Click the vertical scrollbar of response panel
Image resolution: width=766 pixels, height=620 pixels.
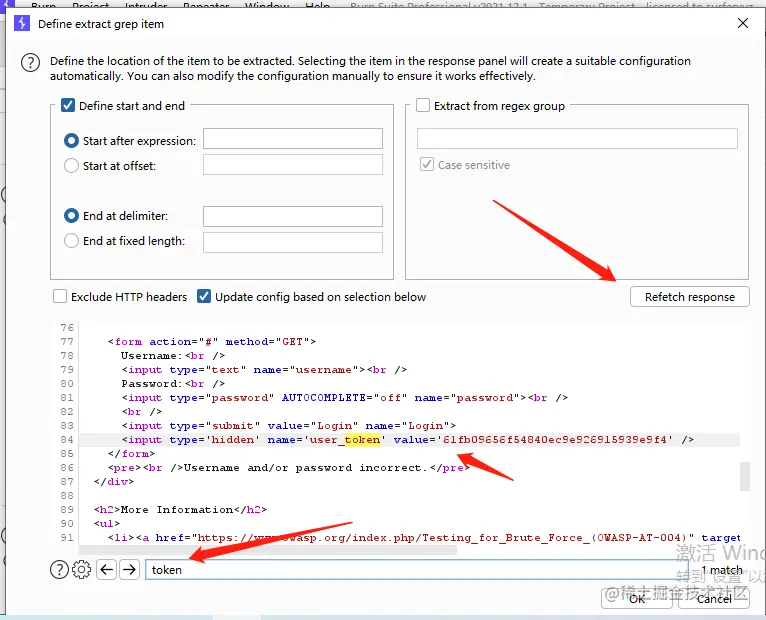(745, 476)
